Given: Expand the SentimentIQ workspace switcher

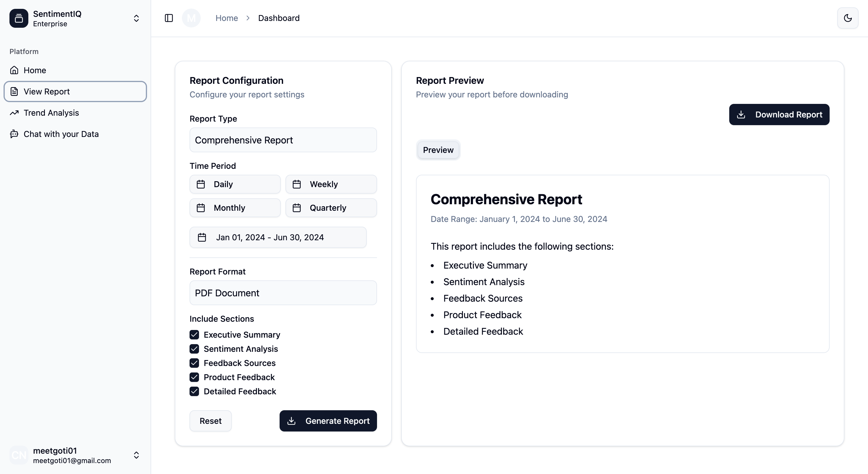Looking at the screenshot, I should [136, 18].
